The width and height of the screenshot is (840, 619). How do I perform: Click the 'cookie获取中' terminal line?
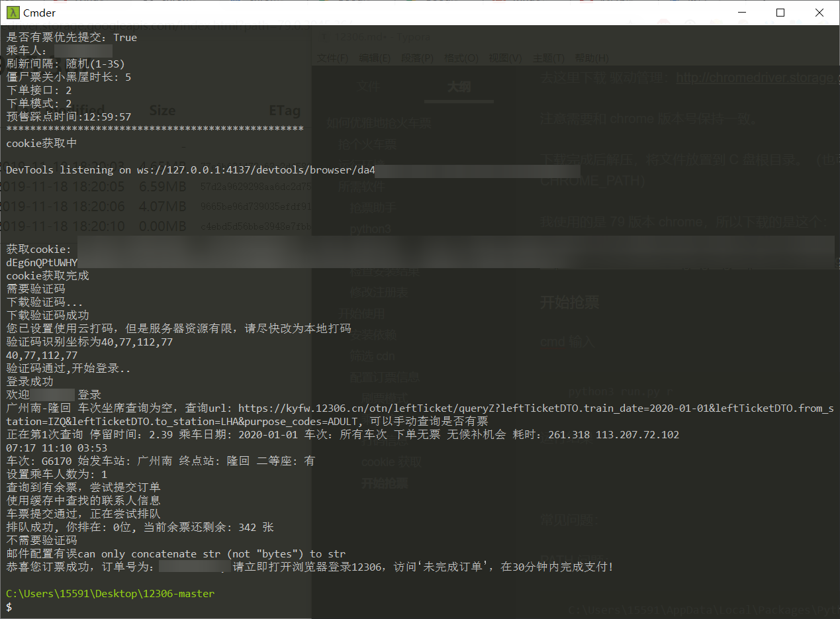pyautogui.click(x=42, y=144)
